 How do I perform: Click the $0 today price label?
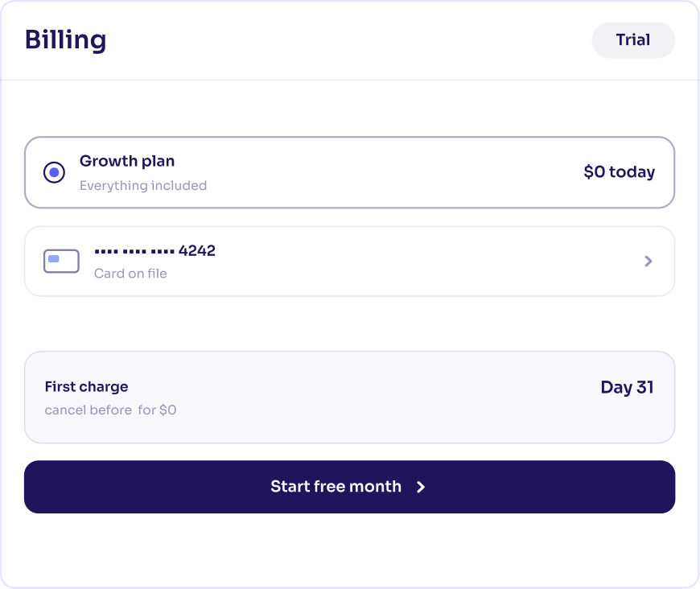(620, 172)
